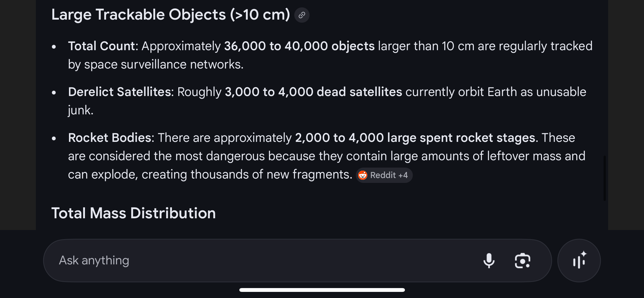Click the Total Mass Distribution heading
Viewport: 644px width, 298px height.
click(x=134, y=213)
